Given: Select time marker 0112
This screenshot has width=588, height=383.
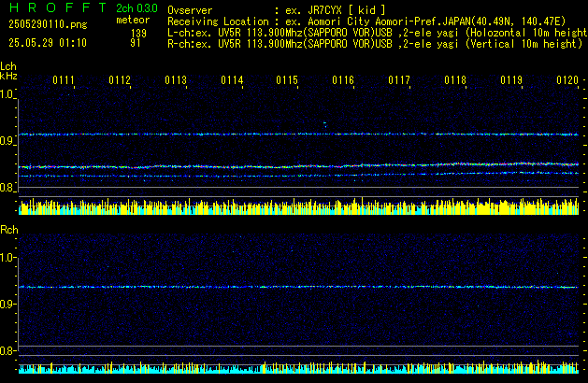Looking at the screenshot, I should click(120, 80).
